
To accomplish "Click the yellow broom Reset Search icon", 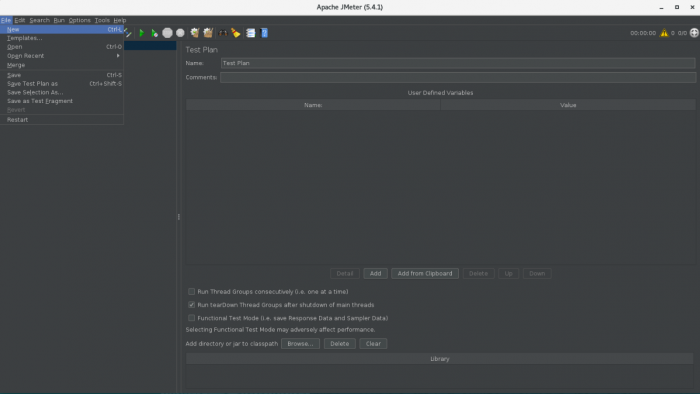I will tap(236, 33).
